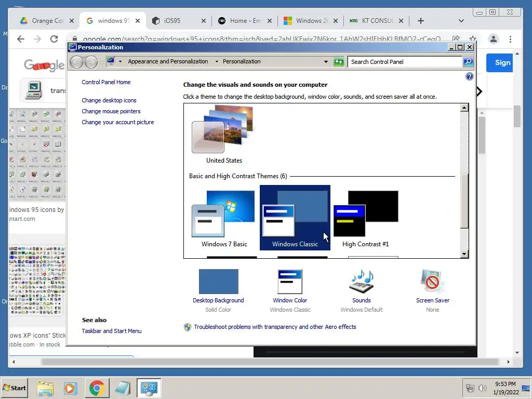
Task: Click Change mouse pointers link
Action: point(111,111)
